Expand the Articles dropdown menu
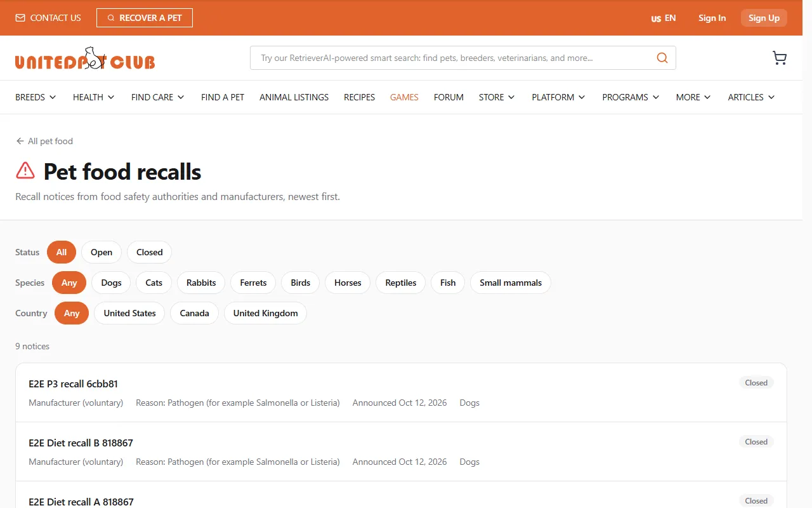Viewport: 812px width, 508px height. (x=752, y=97)
